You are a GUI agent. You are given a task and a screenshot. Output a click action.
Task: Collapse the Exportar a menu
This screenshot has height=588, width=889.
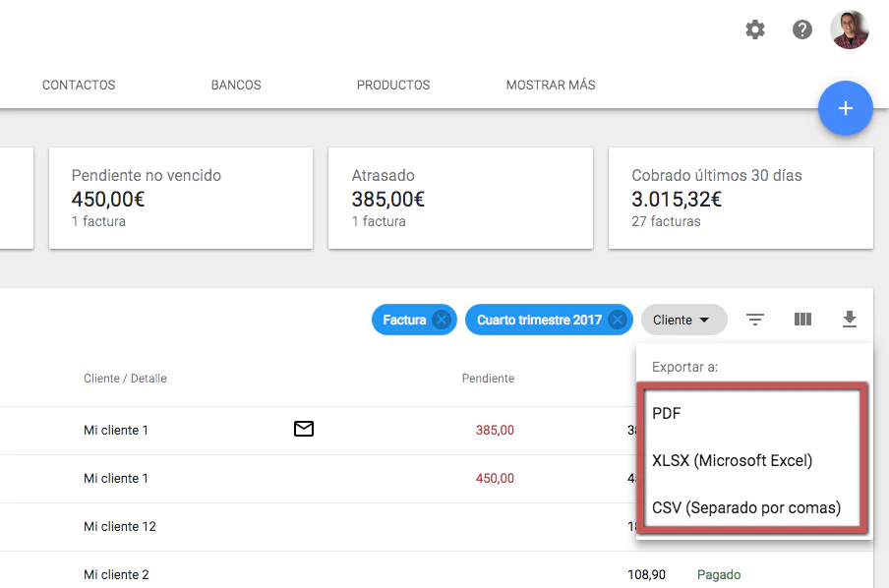685,366
